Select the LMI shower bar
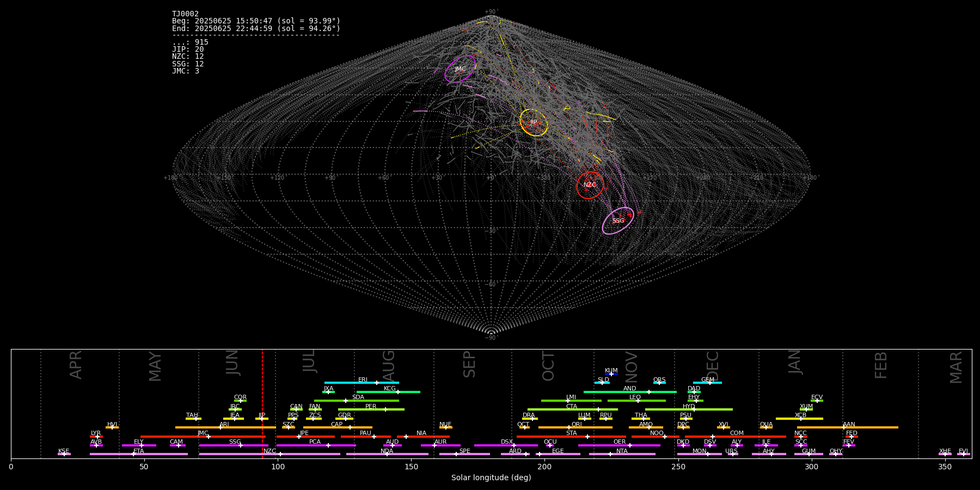The height and width of the screenshot is (490, 980). pyautogui.click(x=571, y=400)
